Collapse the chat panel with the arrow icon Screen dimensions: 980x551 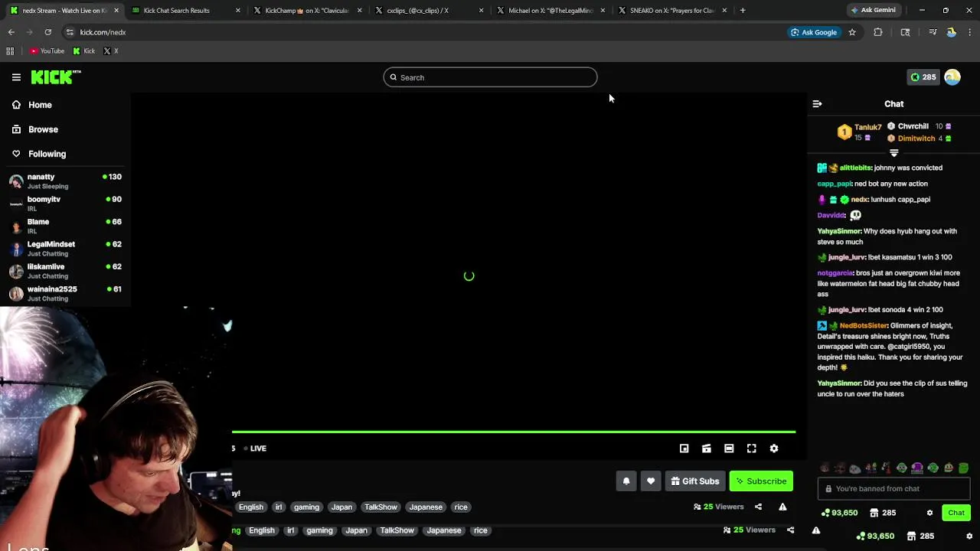point(817,104)
